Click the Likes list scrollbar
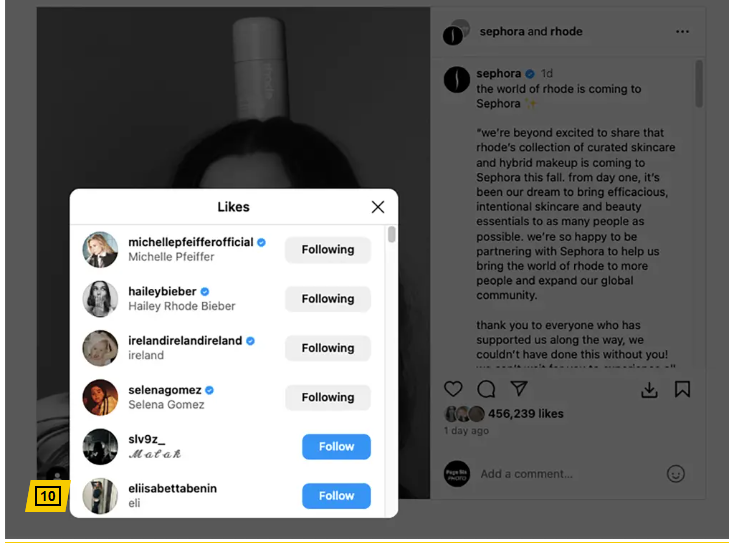729x543 pixels. click(391, 234)
